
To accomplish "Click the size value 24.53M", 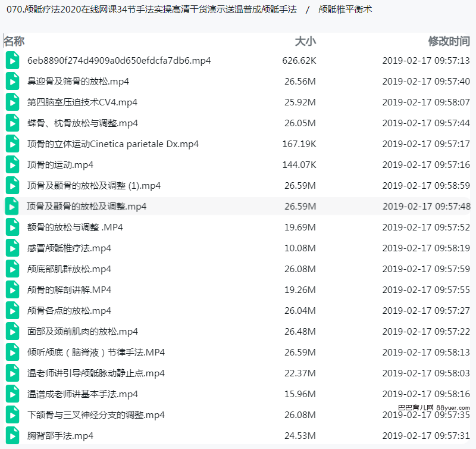I will tap(300, 436).
